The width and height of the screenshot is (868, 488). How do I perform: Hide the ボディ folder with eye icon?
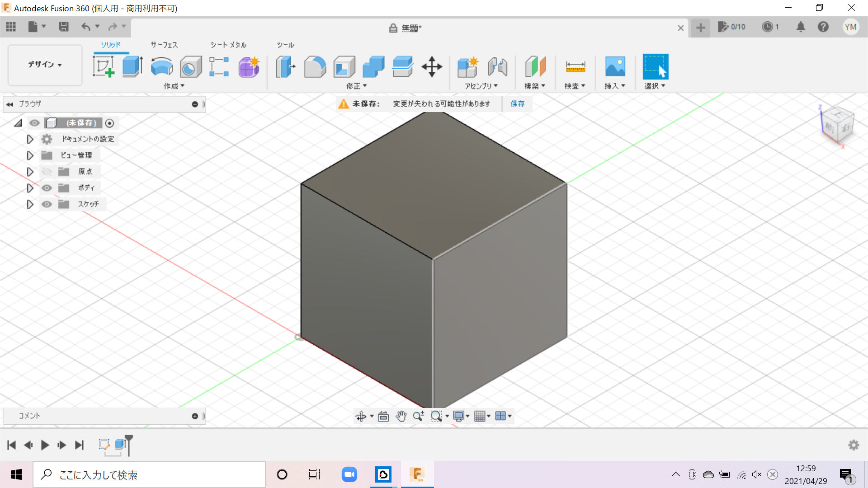tap(47, 188)
